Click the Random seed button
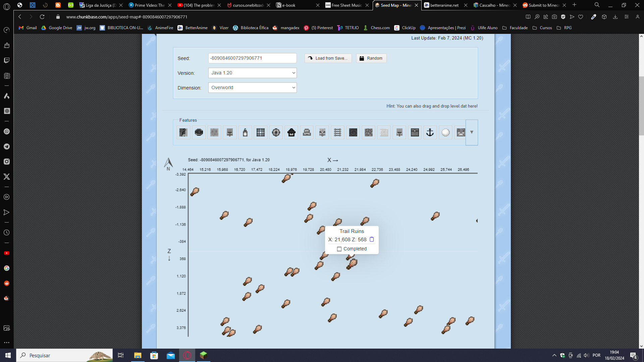This screenshot has width=644, height=362. click(x=371, y=58)
